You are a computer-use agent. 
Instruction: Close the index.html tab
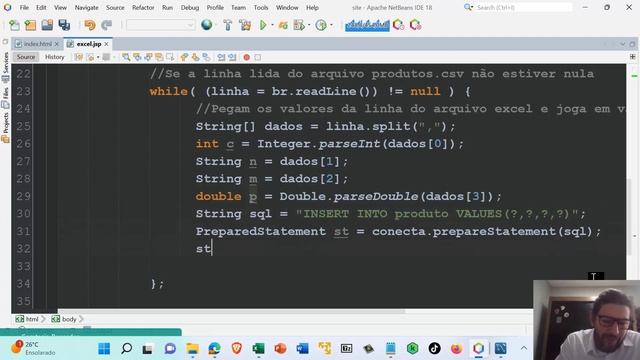(57, 44)
